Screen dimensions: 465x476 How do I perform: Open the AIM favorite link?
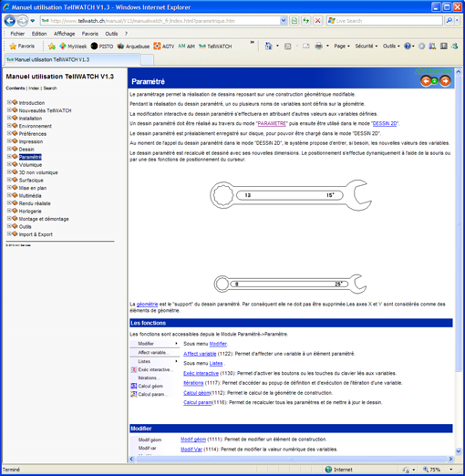186,47
